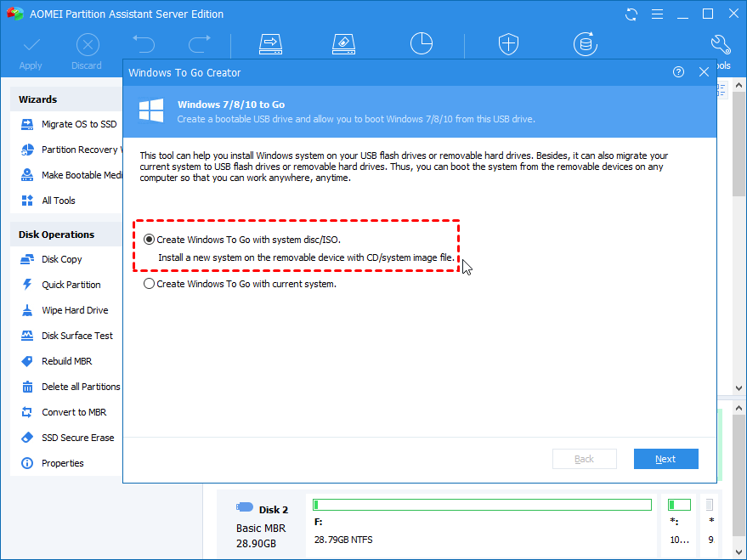Click the SSD Secure Erase icon
Screen dimensions: 747x560
pyautogui.click(x=27, y=438)
